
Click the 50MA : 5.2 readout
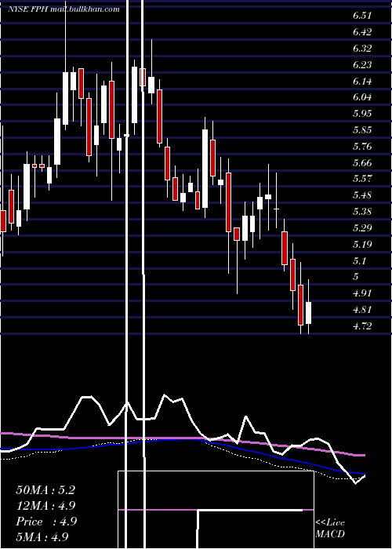click(45, 490)
